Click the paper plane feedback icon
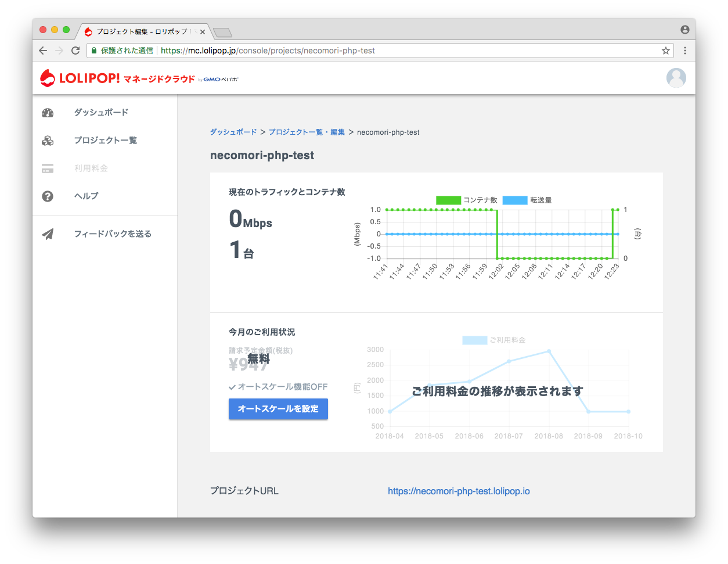Viewport: 728px width, 564px height. point(48,234)
